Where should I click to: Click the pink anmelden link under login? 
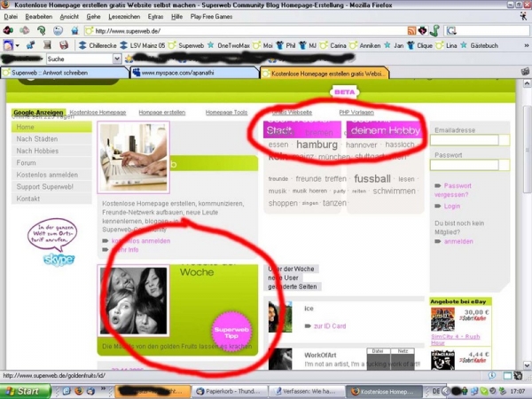[x=458, y=241]
